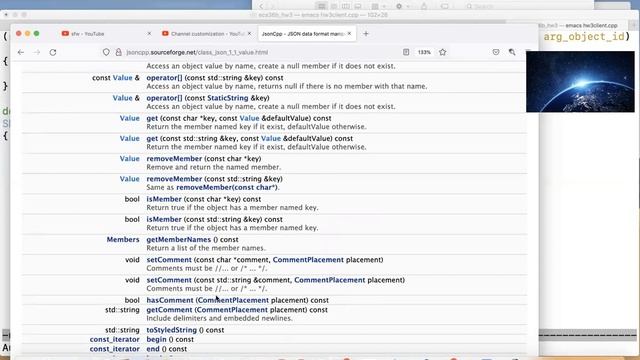Click the StaticString type link

(x=228, y=98)
